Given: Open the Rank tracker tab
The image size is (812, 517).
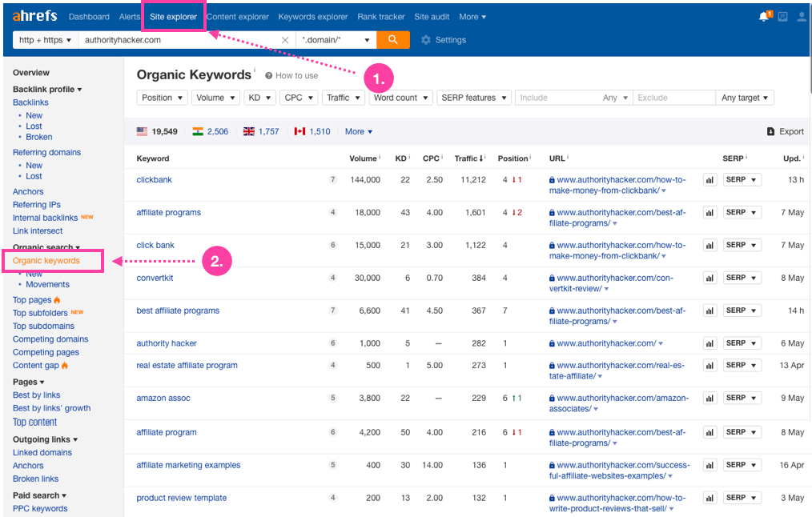Looking at the screenshot, I should [x=380, y=17].
